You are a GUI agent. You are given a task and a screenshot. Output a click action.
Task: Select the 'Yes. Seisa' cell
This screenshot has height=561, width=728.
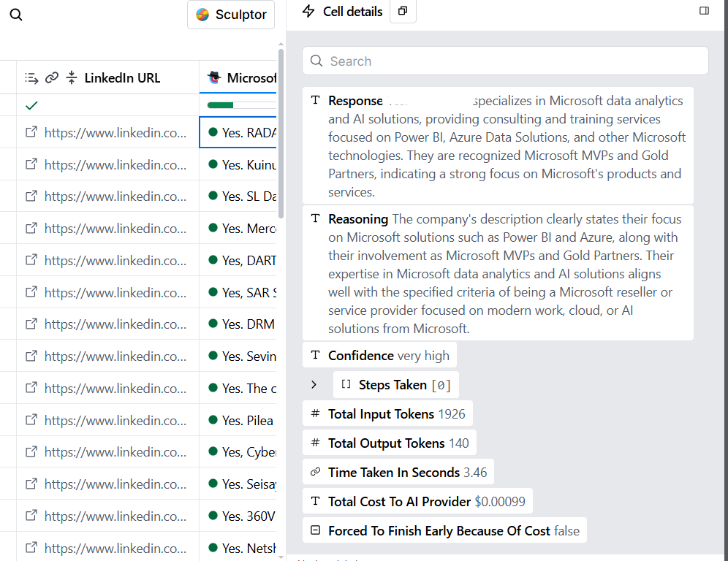[238, 484]
